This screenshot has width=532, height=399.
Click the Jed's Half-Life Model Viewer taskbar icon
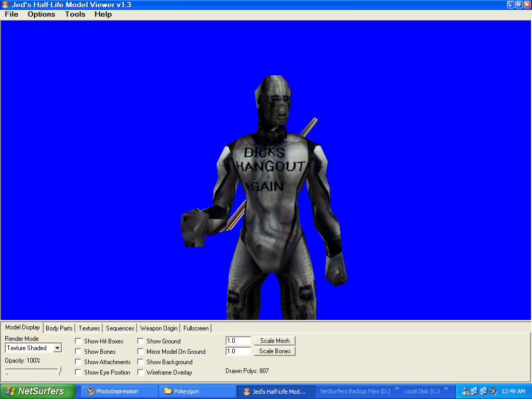[x=247, y=392]
